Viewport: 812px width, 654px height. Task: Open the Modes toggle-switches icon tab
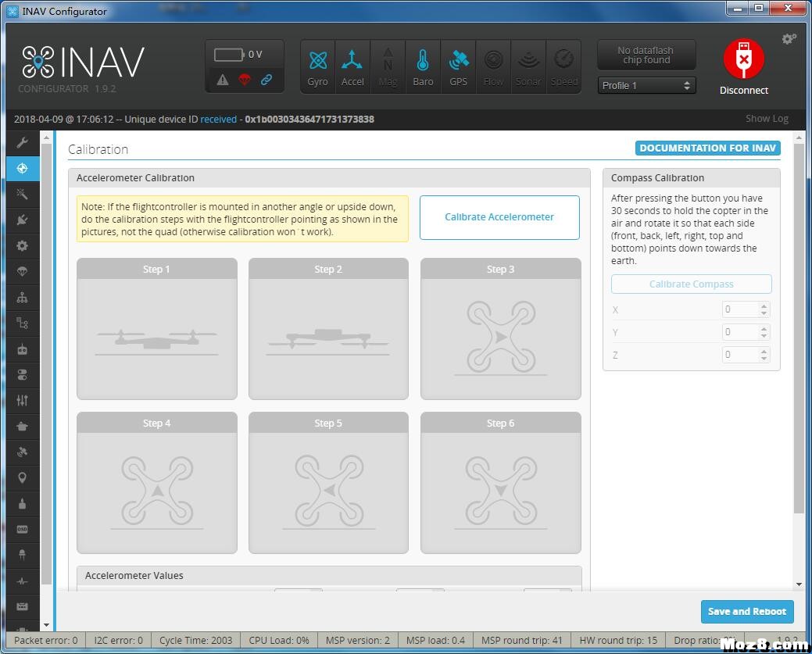(22, 375)
